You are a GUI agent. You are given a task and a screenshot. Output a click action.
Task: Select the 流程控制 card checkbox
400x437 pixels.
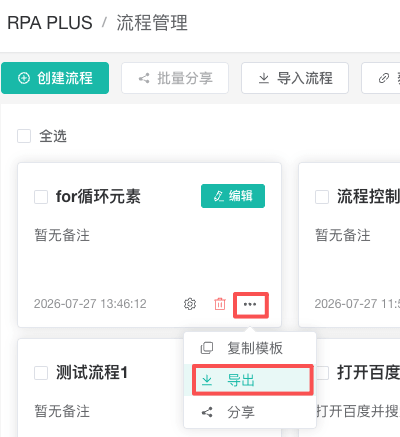tap(322, 197)
